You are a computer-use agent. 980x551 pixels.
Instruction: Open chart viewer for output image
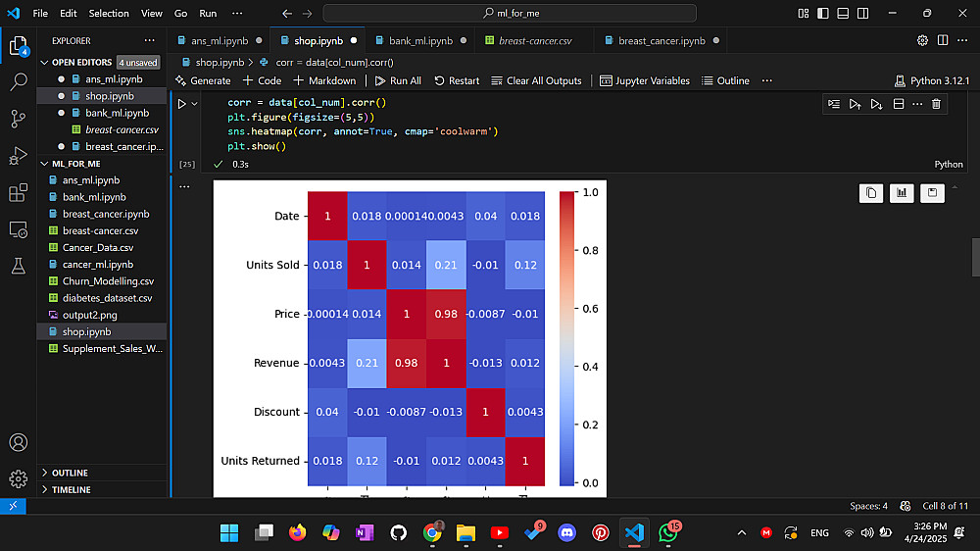902,193
